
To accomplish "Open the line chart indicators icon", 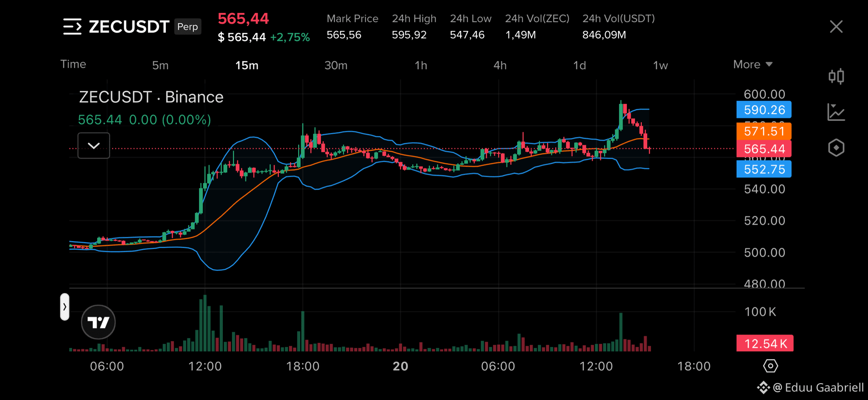I will (836, 112).
